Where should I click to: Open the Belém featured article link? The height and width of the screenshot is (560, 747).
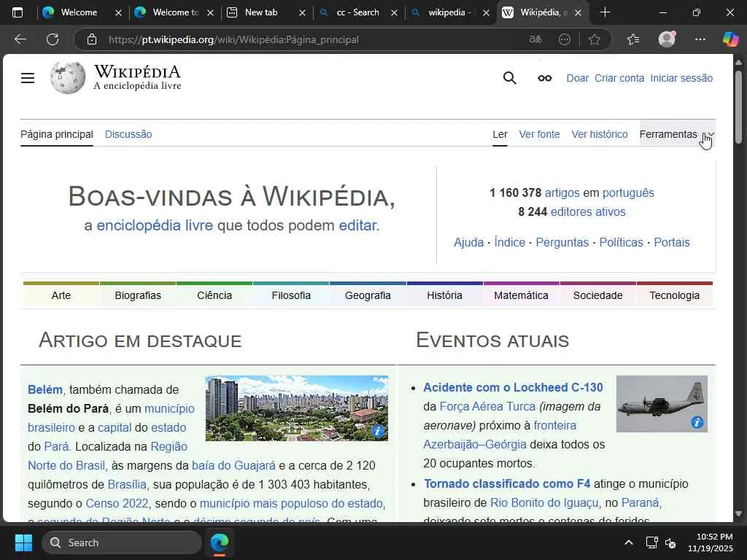(44, 389)
